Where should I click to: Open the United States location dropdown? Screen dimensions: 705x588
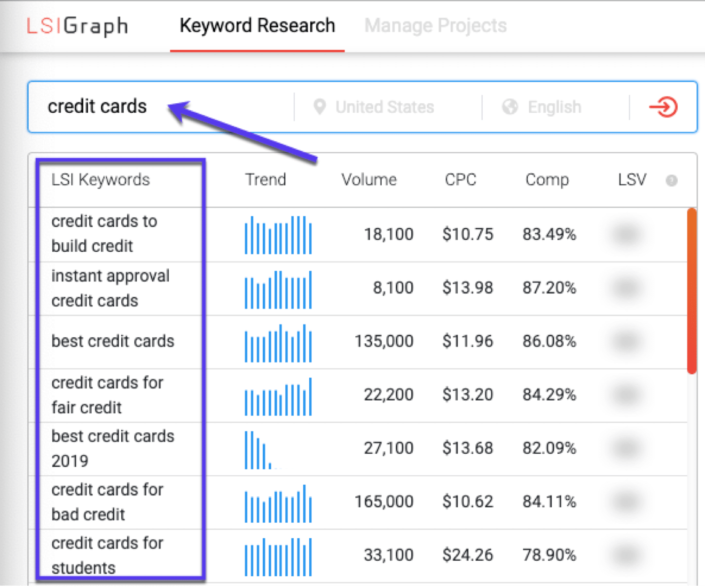384,107
